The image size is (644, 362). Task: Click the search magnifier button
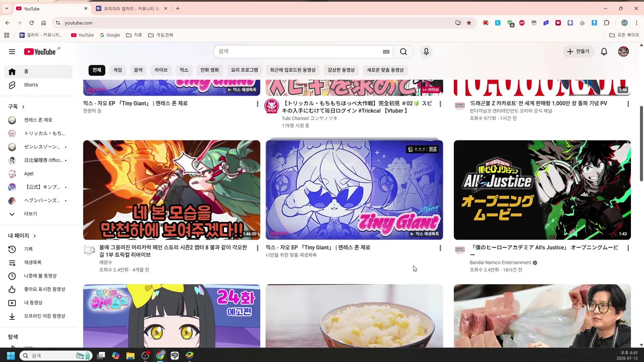tap(404, 51)
